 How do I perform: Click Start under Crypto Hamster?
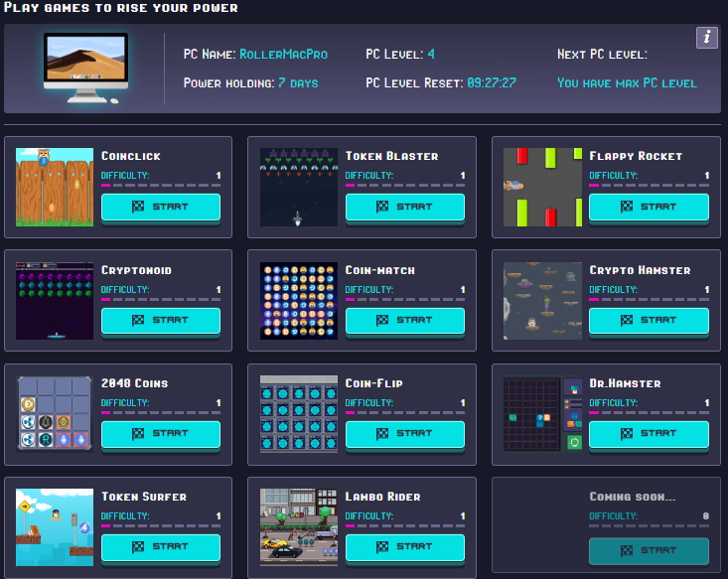coord(649,320)
